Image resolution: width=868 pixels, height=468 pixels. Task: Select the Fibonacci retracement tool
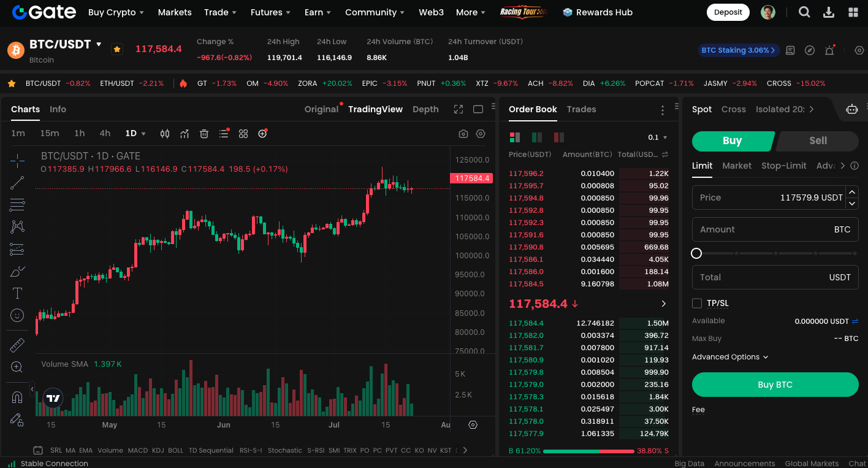pyautogui.click(x=17, y=205)
